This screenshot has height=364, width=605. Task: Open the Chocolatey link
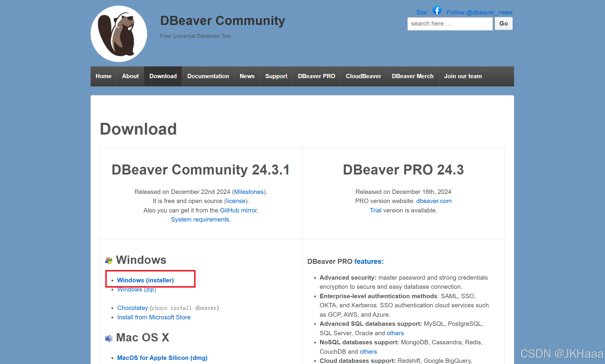[132, 308]
